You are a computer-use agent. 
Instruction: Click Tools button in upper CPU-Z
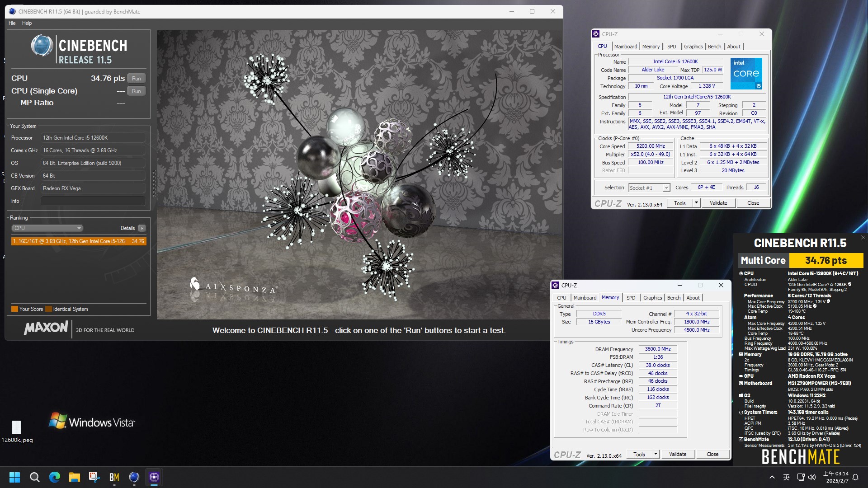(x=679, y=203)
